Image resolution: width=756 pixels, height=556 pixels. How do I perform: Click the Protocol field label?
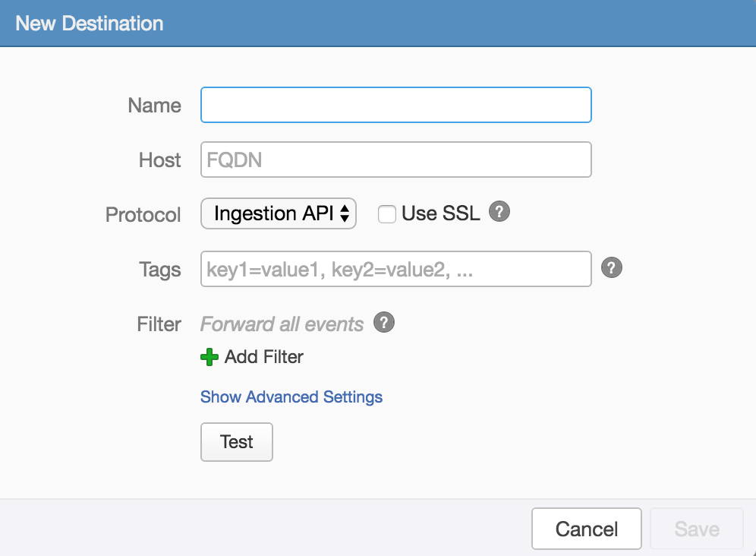click(x=143, y=215)
